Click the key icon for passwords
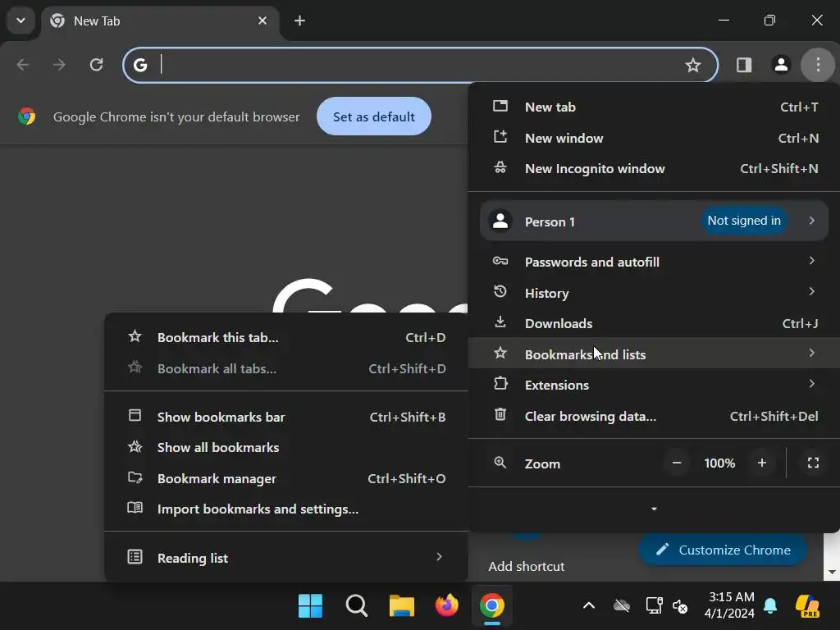Screen dimensions: 840x630 coord(500,261)
